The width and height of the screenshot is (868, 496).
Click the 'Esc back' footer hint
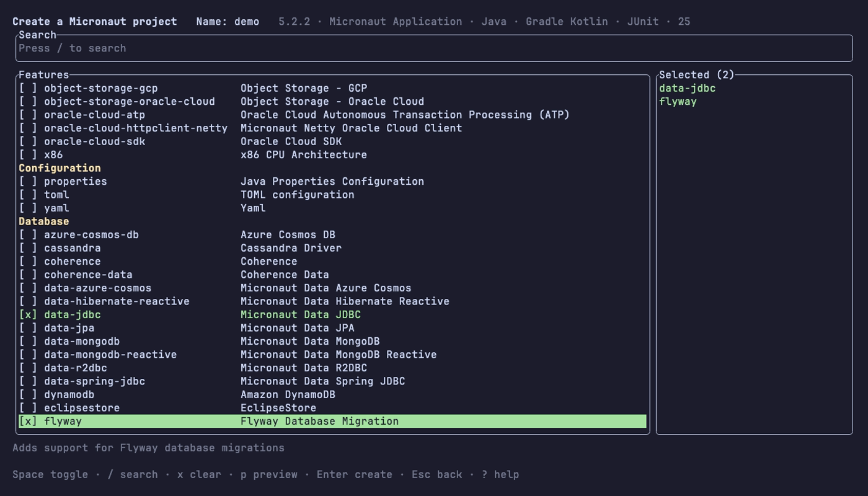437,474
